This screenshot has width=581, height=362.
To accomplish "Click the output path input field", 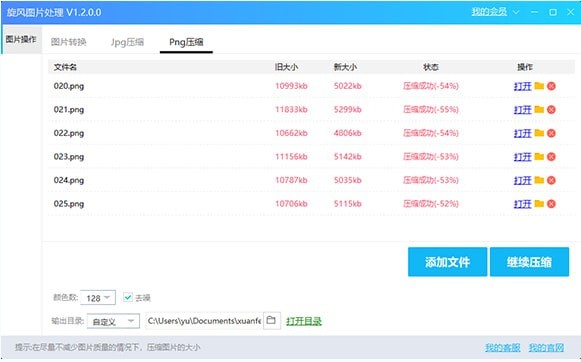I will (204, 321).
